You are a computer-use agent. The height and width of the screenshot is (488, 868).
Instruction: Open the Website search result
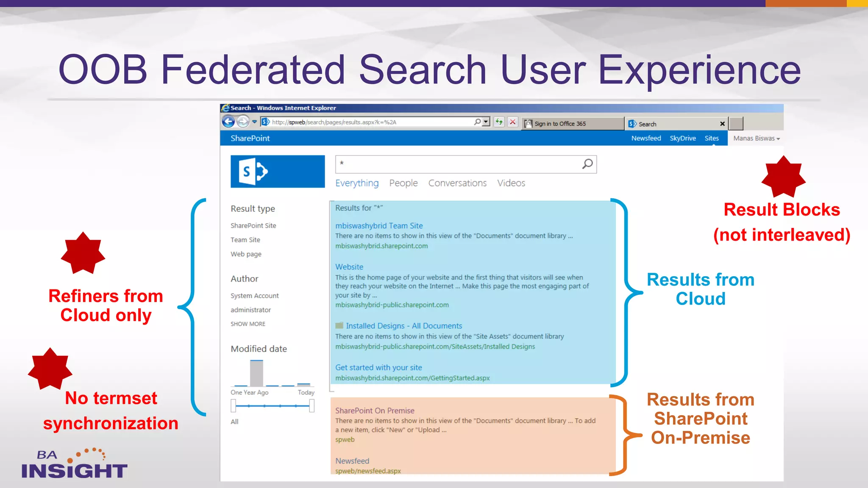[x=349, y=267]
